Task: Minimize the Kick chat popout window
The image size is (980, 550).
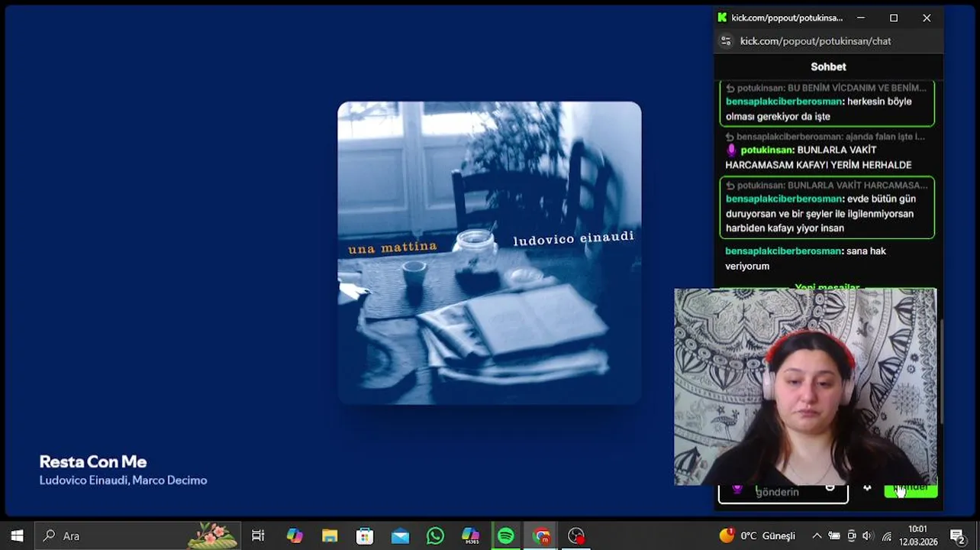Action: (861, 18)
